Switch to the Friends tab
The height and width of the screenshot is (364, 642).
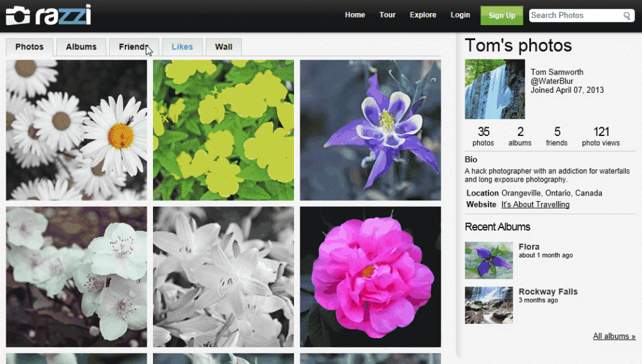point(133,47)
